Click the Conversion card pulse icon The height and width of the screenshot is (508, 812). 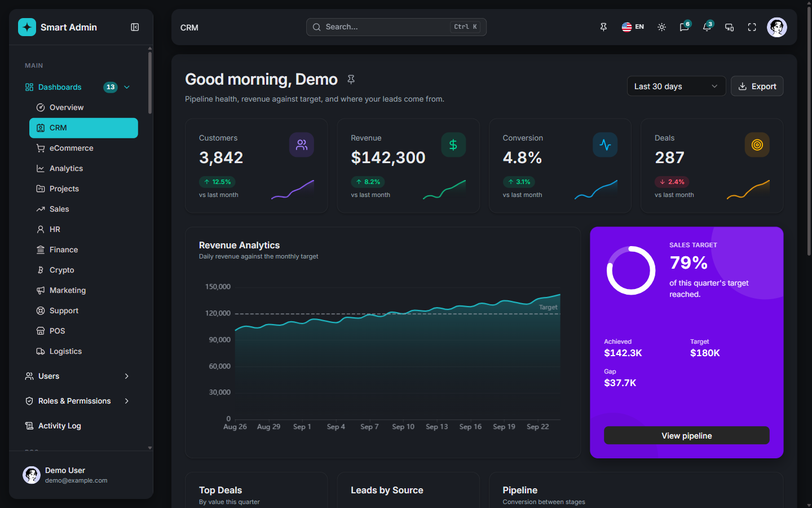coord(605,145)
